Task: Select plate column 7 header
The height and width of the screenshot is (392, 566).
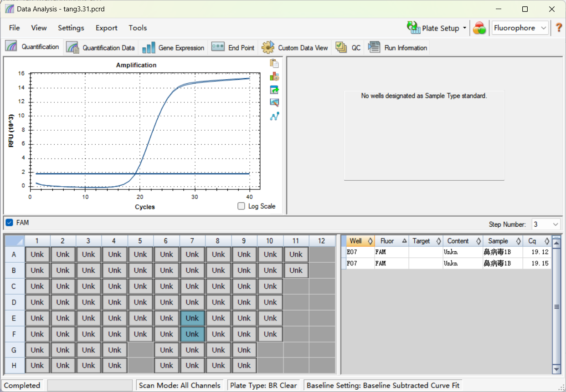Action: pos(192,240)
